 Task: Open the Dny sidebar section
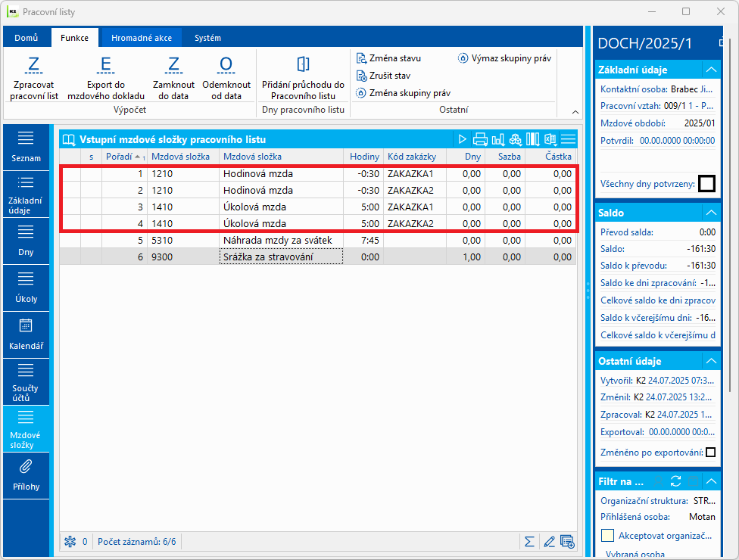[26, 241]
